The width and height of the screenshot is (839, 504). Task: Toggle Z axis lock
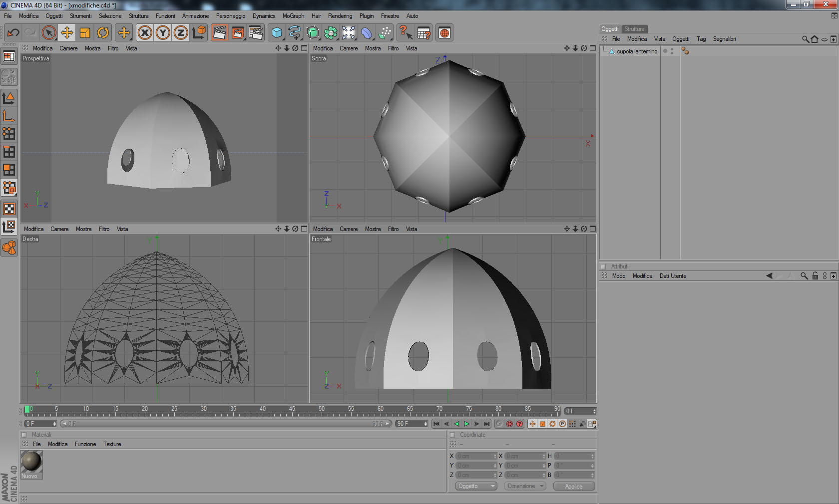(x=181, y=33)
